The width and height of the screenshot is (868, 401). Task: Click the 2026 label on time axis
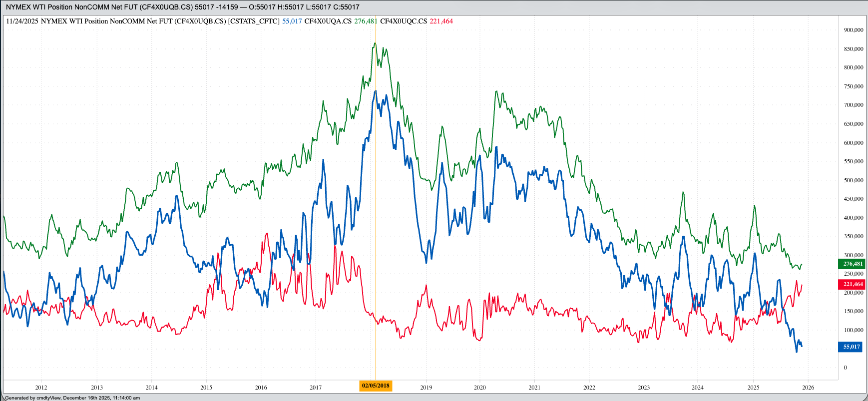808,388
